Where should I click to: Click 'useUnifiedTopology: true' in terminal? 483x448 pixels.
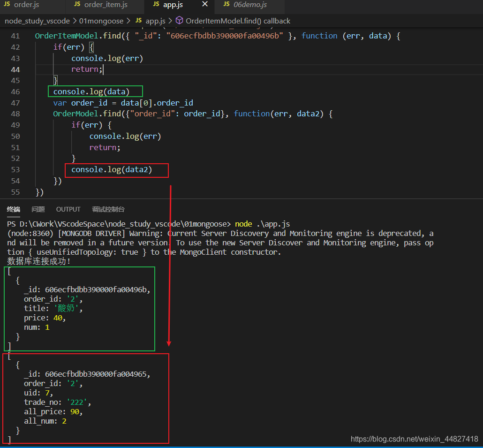[x=88, y=252]
